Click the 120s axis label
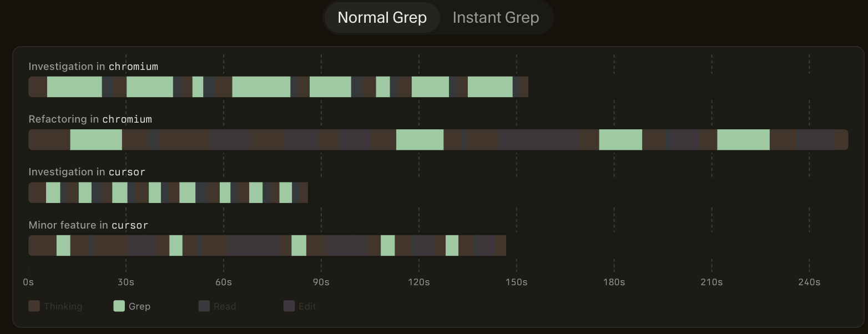The height and width of the screenshot is (334, 868). click(x=418, y=282)
